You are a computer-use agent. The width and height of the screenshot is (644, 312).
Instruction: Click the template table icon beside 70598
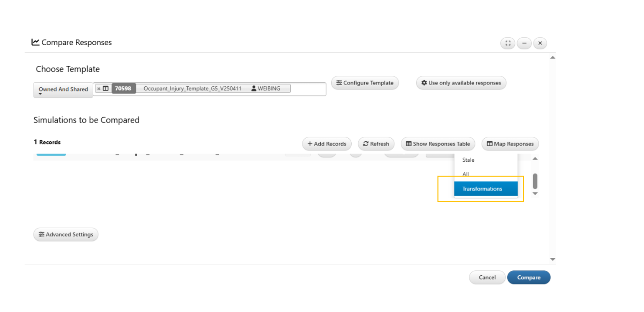(x=106, y=88)
